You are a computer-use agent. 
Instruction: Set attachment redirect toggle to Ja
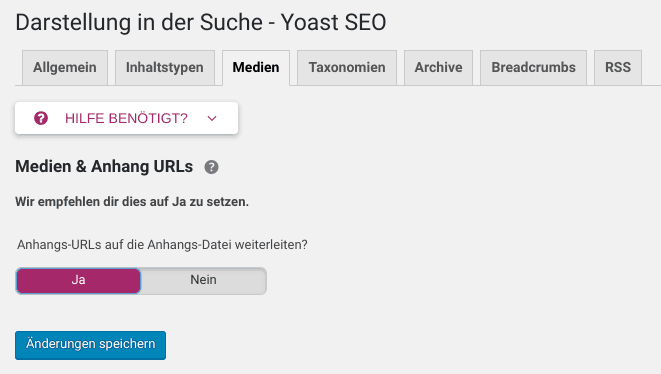click(x=78, y=280)
